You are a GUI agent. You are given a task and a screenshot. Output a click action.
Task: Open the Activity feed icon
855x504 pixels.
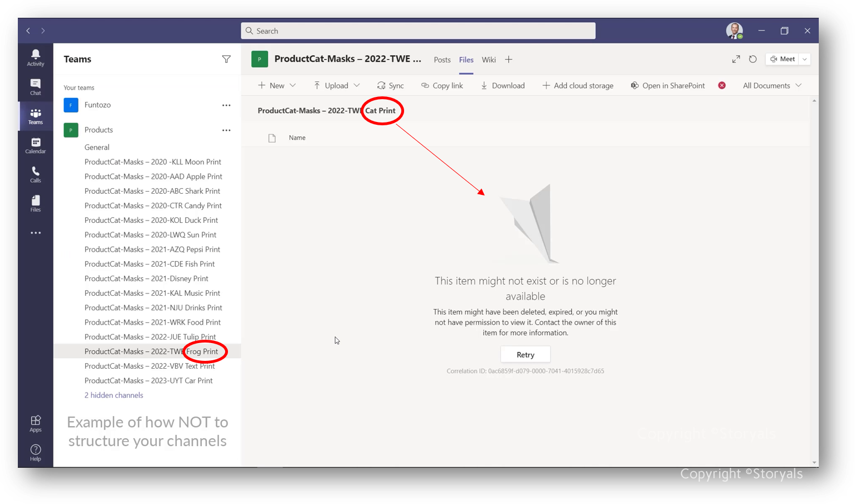coord(35,57)
